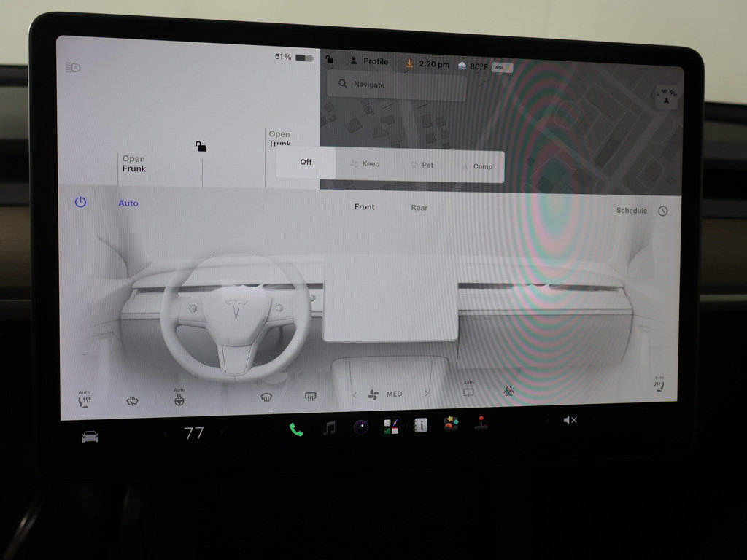Turn climate power off with the power icon
The image size is (747, 560).
80,202
